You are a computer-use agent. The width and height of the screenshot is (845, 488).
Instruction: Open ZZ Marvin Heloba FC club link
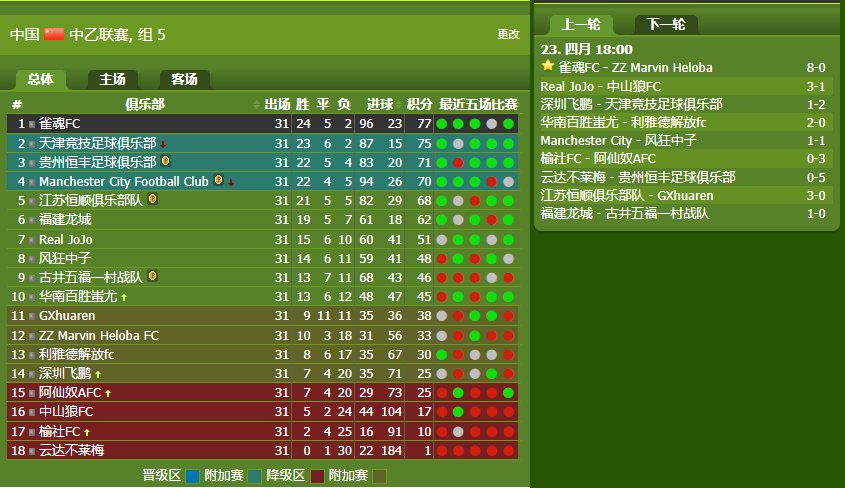(99, 336)
